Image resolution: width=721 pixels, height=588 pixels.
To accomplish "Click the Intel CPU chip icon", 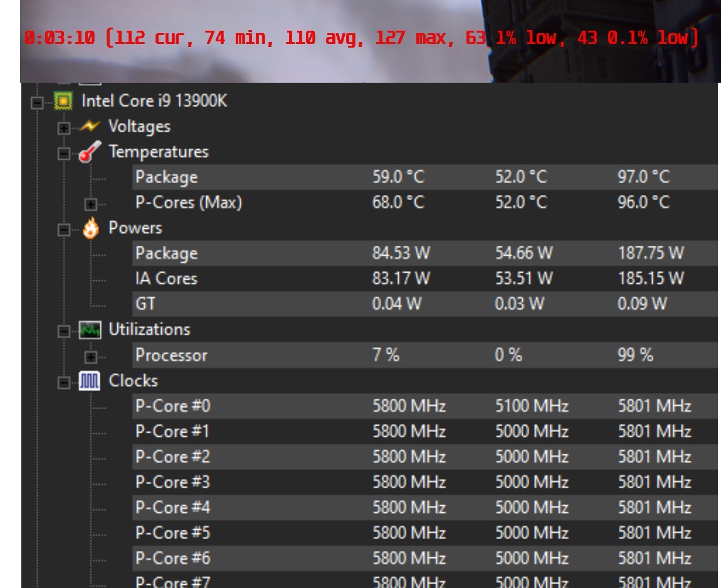I will pos(63,101).
